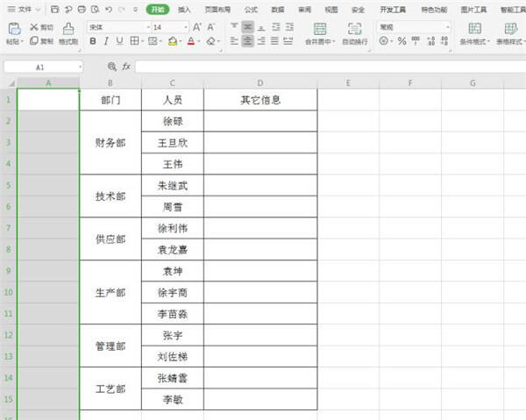Click the eraser clear-format icon
The height and width of the screenshot is (420, 526).
[211, 41]
